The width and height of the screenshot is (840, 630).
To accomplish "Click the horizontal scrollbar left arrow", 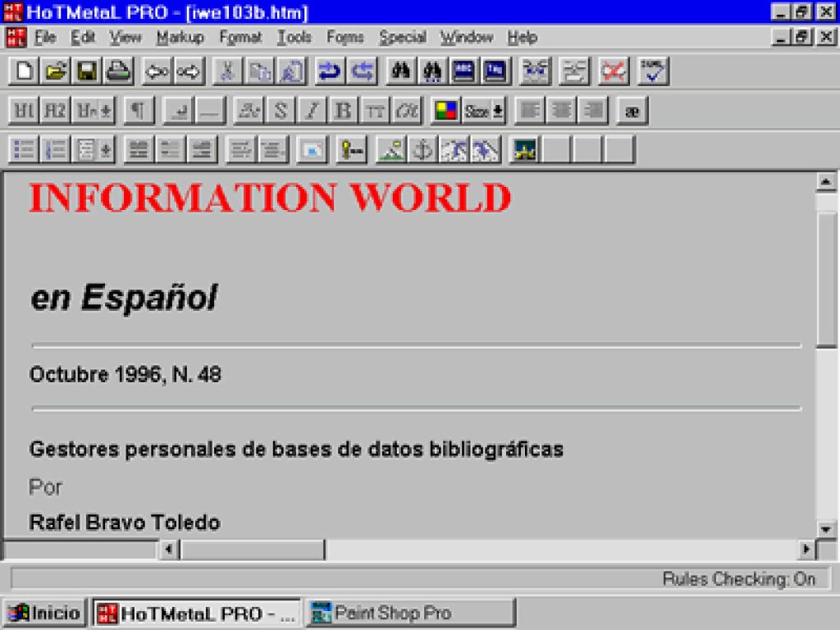I will point(169,549).
